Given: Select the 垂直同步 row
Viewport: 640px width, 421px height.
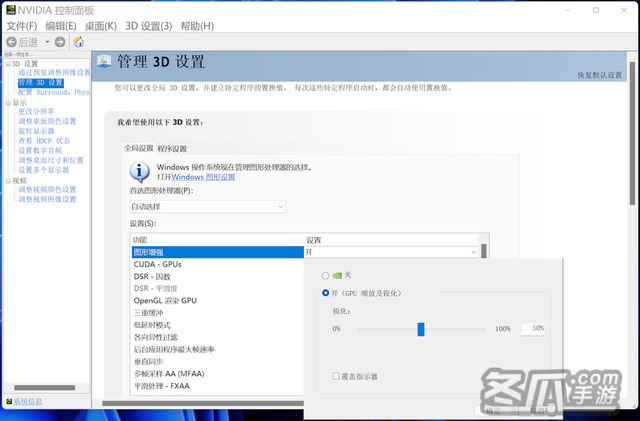Looking at the screenshot, I should point(218,362).
